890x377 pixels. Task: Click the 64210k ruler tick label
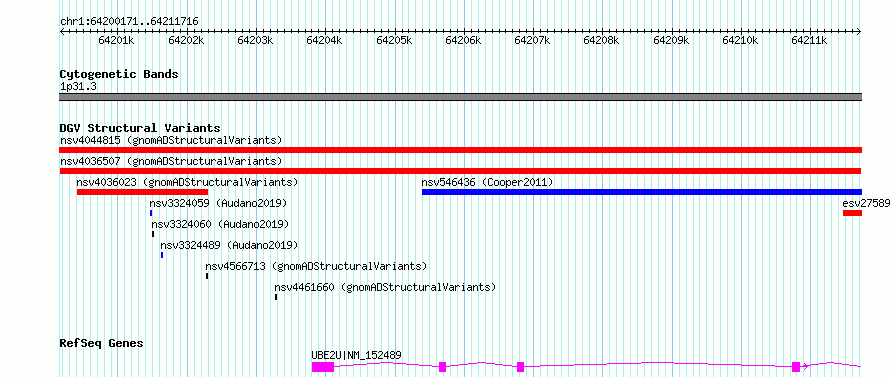pyautogui.click(x=740, y=40)
